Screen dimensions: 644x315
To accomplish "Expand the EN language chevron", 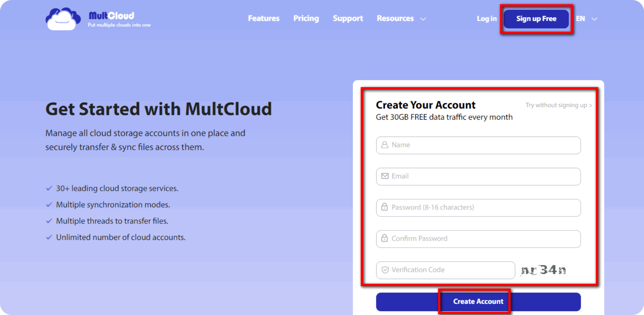I will (x=594, y=19).
